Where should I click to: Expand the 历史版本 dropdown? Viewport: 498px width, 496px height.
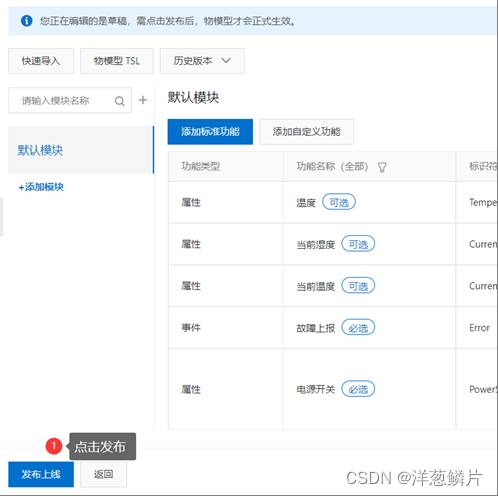202,61
